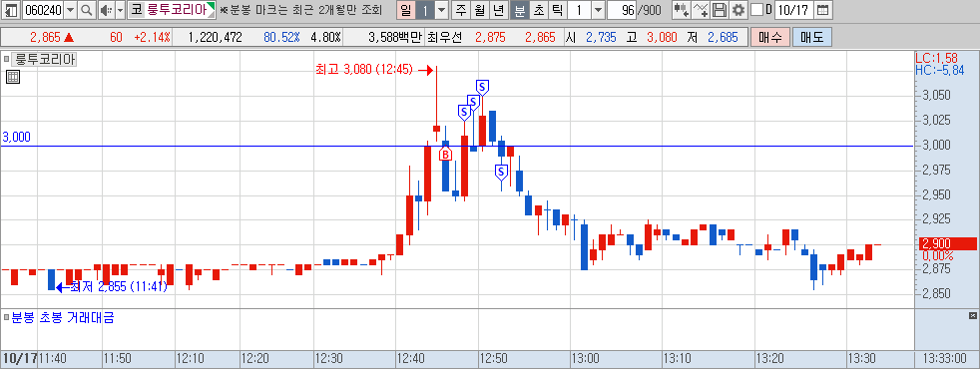Click the 10/17 date label on time axis
Viewport: 980px width, 369px height.
(x=19, y=359)
